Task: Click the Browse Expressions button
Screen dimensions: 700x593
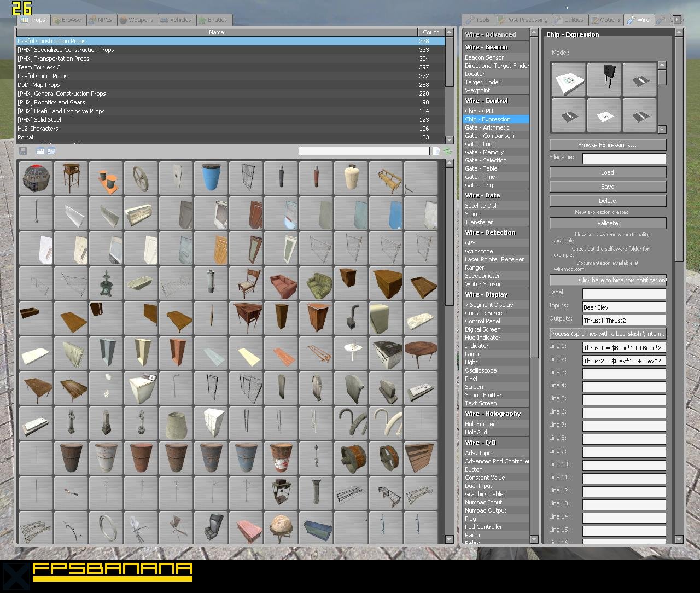Action: pyautogui.click(x=607, y=145)
